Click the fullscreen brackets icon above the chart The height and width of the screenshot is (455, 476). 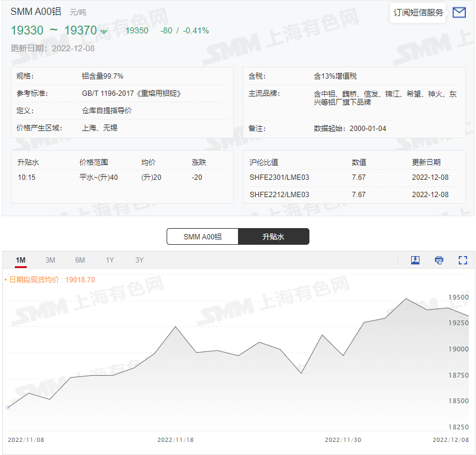click(x=463, y=260)
